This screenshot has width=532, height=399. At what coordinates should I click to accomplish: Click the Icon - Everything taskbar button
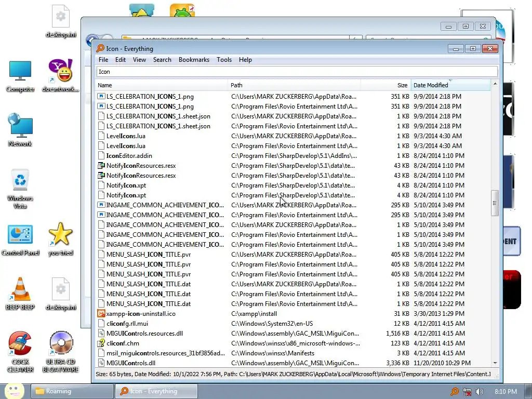156,391
